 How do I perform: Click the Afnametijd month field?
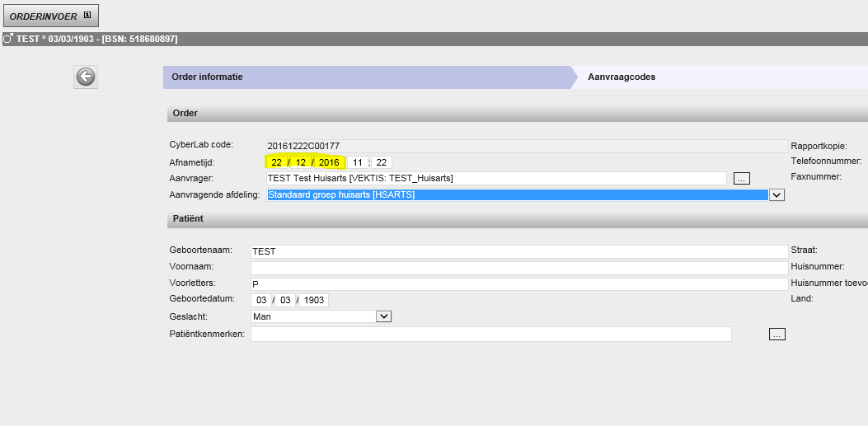point(300,162)
